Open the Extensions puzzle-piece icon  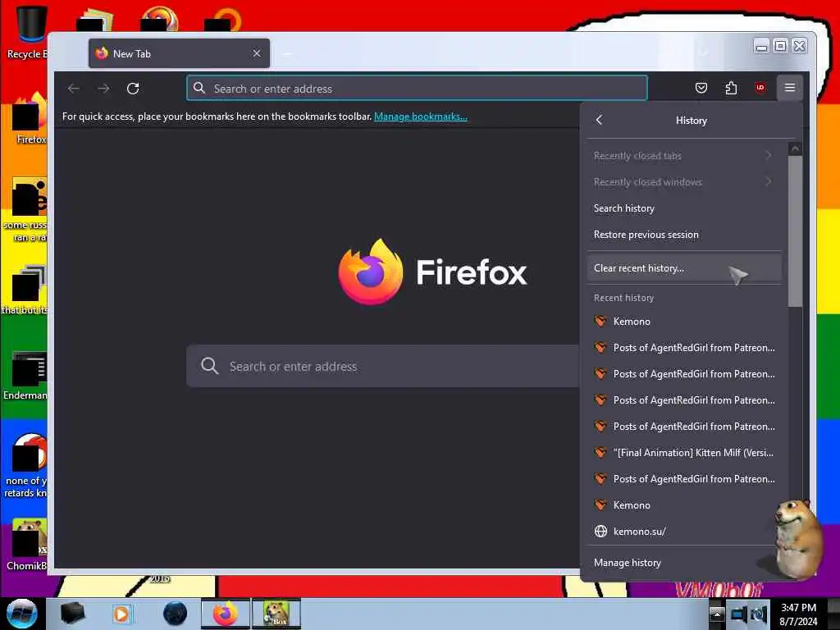pyautogui.click(x=731, y=88)
